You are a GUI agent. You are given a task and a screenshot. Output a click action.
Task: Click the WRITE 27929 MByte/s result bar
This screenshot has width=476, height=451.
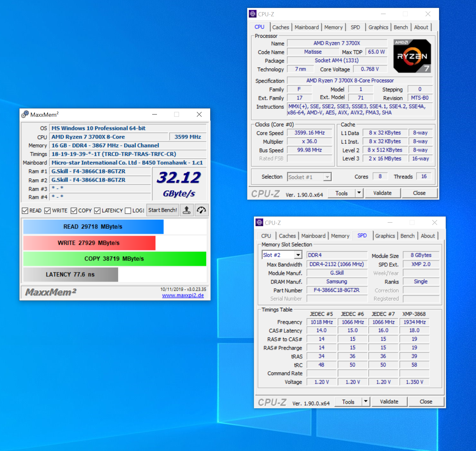click(89, 243)
